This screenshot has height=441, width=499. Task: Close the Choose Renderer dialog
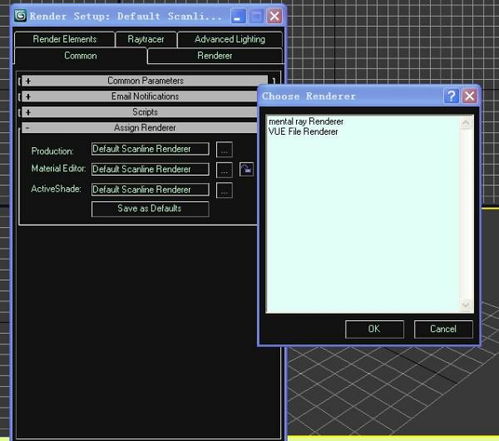pos(470,96)
